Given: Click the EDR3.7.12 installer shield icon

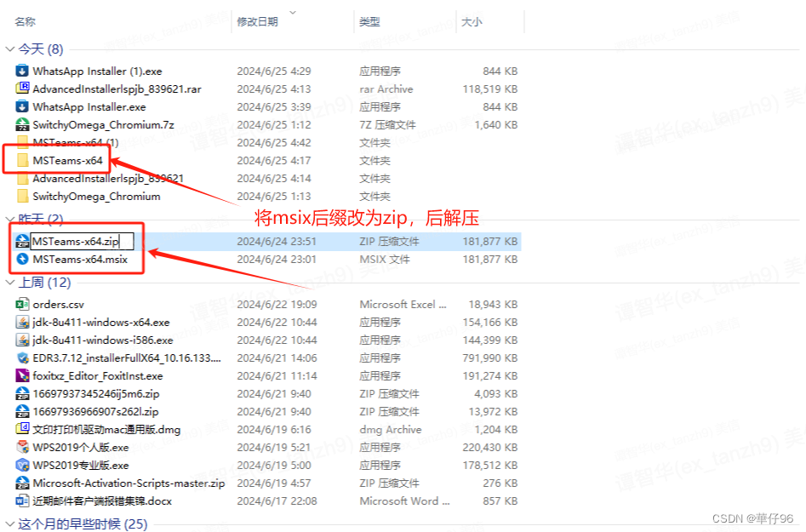Looking at the screenshot, I should 22,358.
